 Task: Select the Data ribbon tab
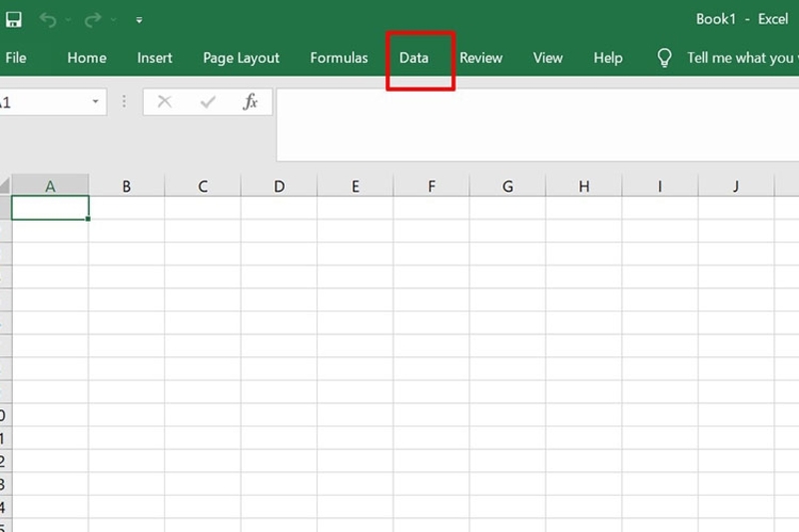[413, 58]
